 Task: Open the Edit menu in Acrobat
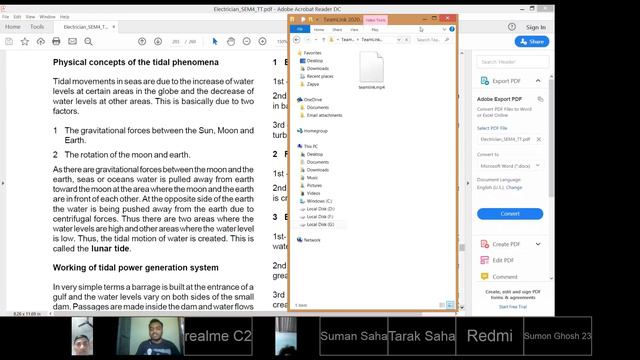tap(17, 17)
